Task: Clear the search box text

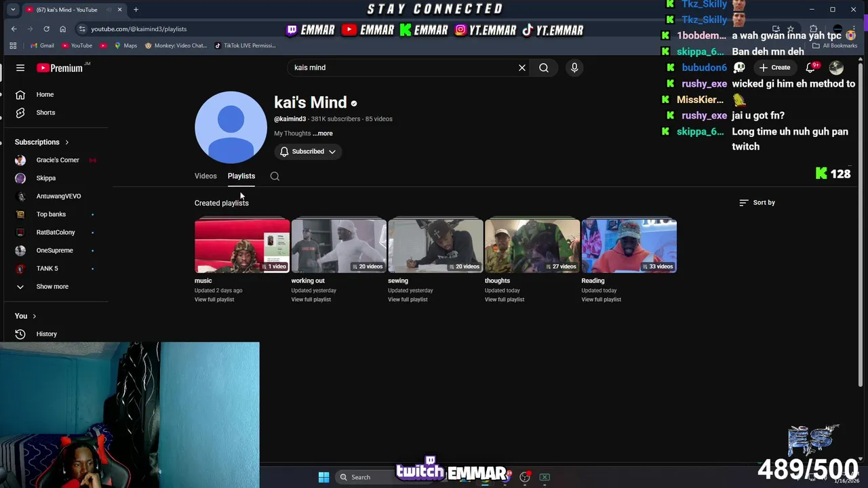Action: 522,68
